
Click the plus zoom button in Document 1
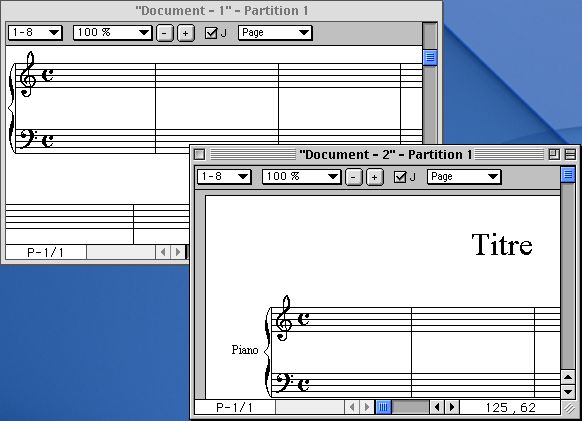[186, 33]
